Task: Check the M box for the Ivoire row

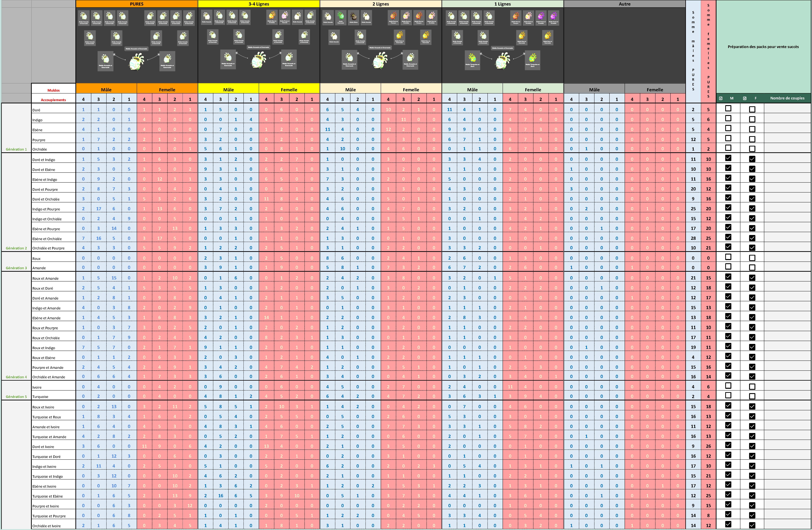Action: click(x=728, y=386)
